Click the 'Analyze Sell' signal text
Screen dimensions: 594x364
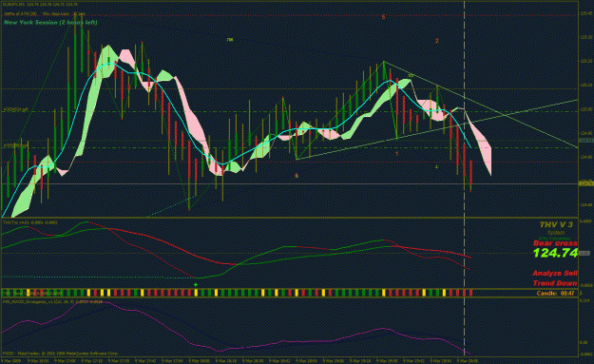(x=555, y=273)
